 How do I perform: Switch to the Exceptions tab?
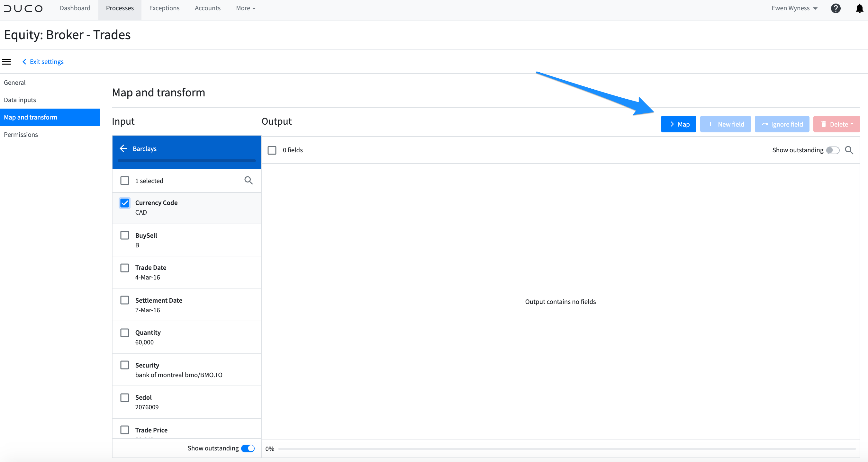(x=164, y=8)
